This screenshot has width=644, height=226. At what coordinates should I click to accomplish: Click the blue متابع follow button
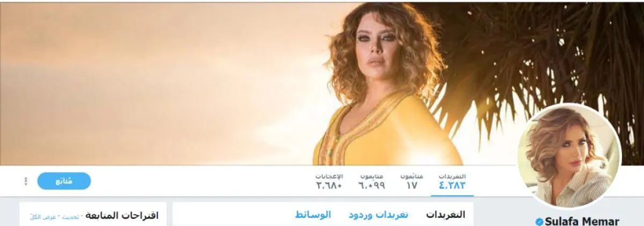pyautogui.click(x=64, y=181)
